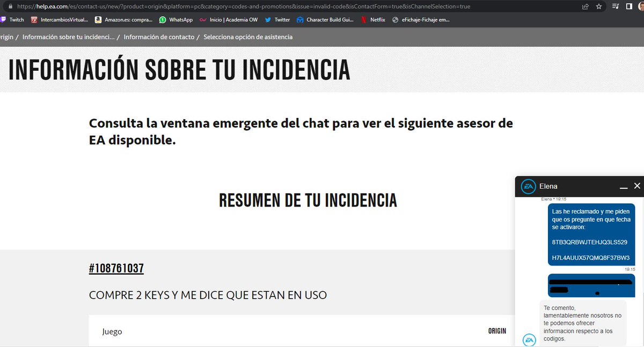Open the Character Build Guide bookmark
644x347 pixels.
325,20
